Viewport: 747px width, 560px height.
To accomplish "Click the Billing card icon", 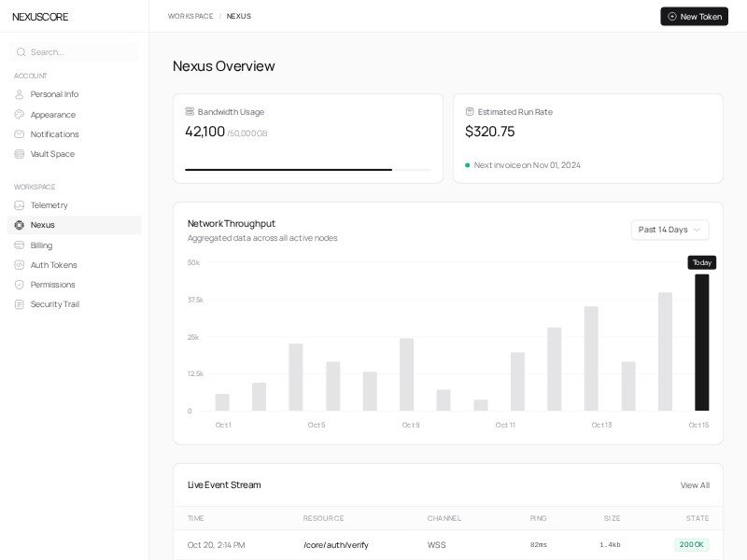I will [20, 245].
